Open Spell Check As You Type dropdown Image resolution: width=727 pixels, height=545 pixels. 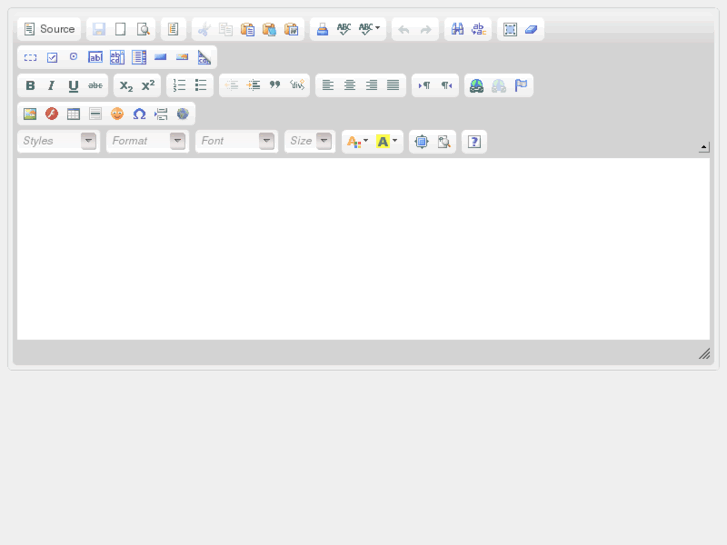click(369, 29)
